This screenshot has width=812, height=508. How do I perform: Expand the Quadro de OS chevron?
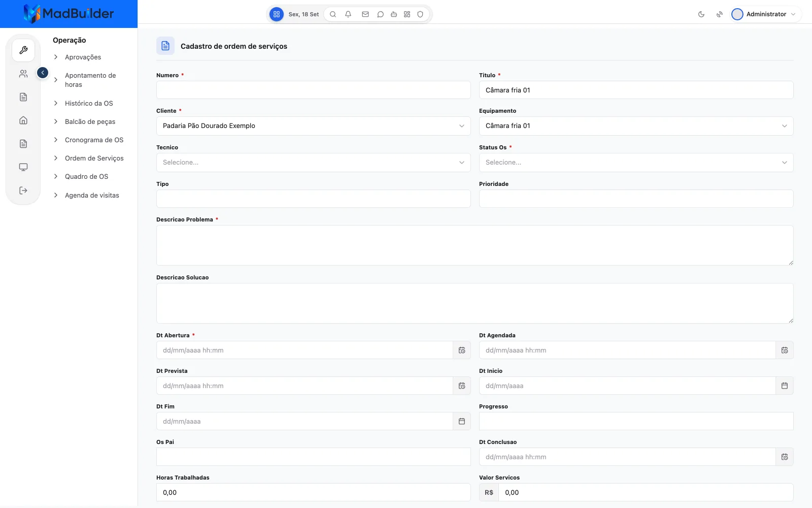click(x=56, y=176)
